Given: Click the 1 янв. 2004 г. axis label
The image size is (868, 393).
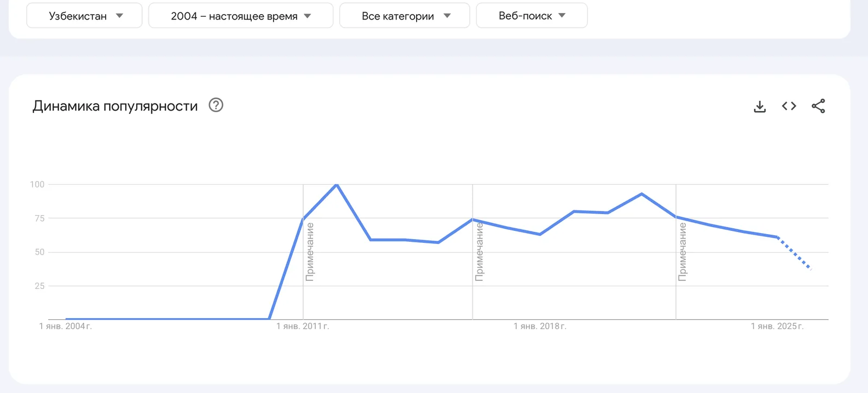Looking at the screenshot, I should [x=65, y=326].
